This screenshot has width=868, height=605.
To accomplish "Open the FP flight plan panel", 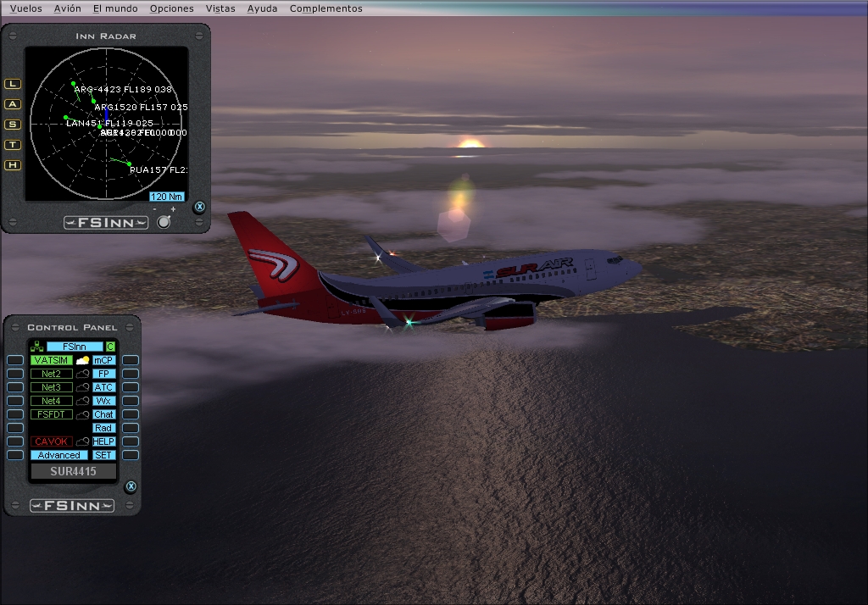I will 103,374.
